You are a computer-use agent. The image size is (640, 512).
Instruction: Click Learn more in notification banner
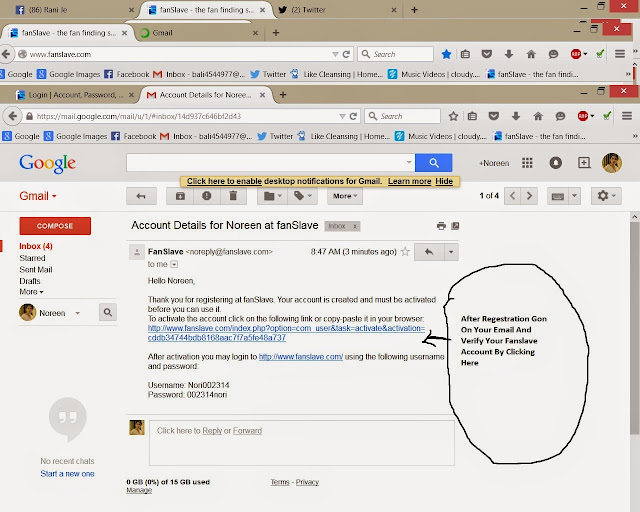pyautogui.click(x=409, y=181)
